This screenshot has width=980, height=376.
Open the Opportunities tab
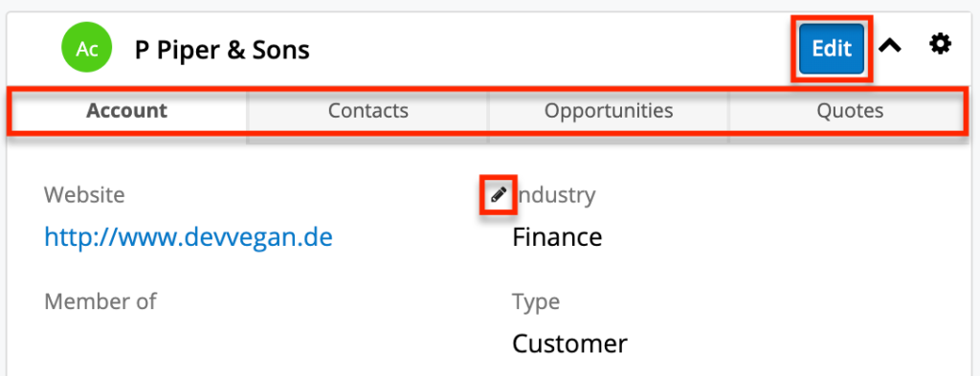[609, 111]
